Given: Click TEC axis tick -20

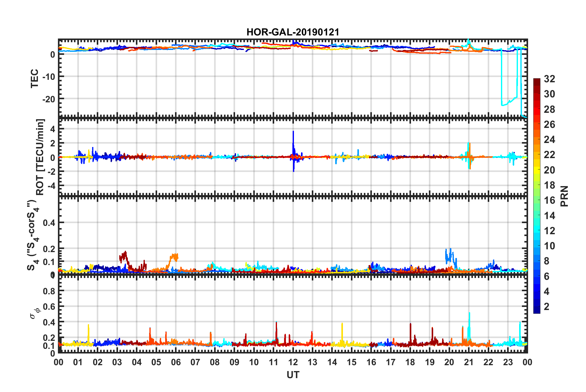Looking at the screenshot, I should [48, 99].
